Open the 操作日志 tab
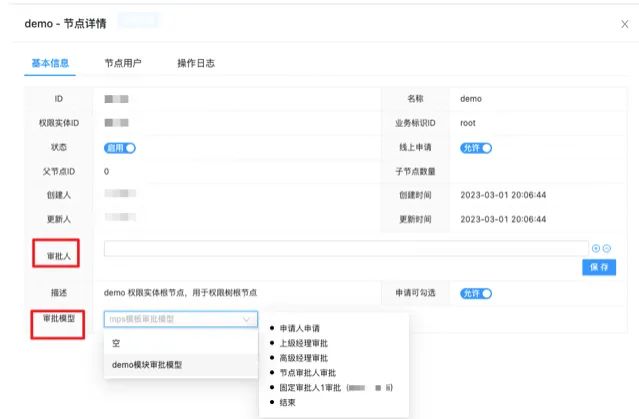 [x=196, y=63]
